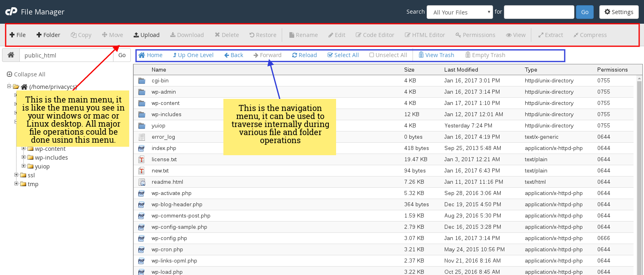
Task: Click Home in the navigation menu
Action: click(151, 55)
